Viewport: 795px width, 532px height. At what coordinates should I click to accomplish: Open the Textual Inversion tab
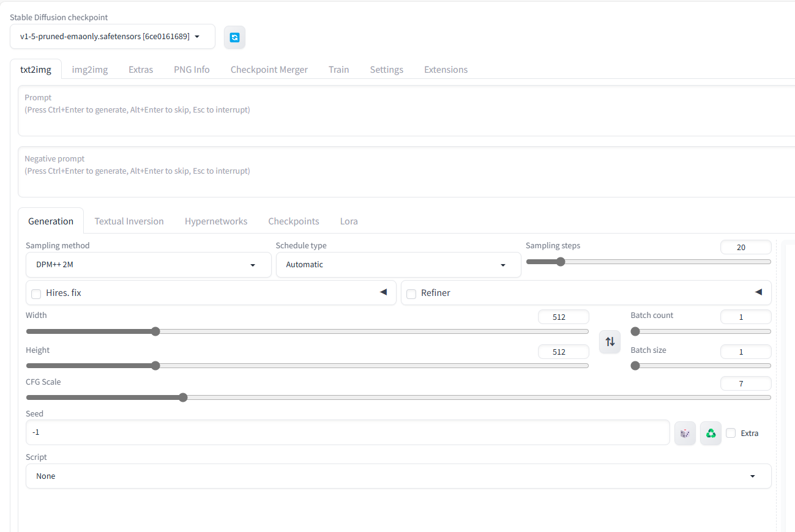[129, 221]
